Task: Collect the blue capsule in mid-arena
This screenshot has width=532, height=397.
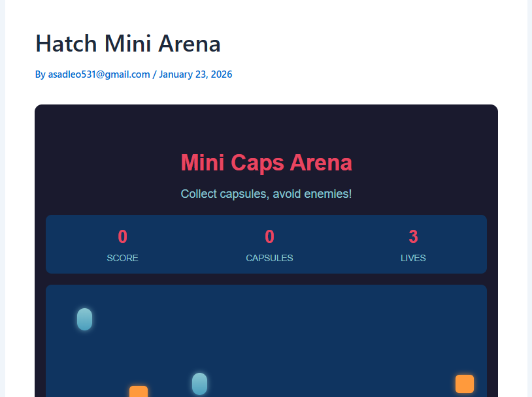Action: [x=199, y=384]
